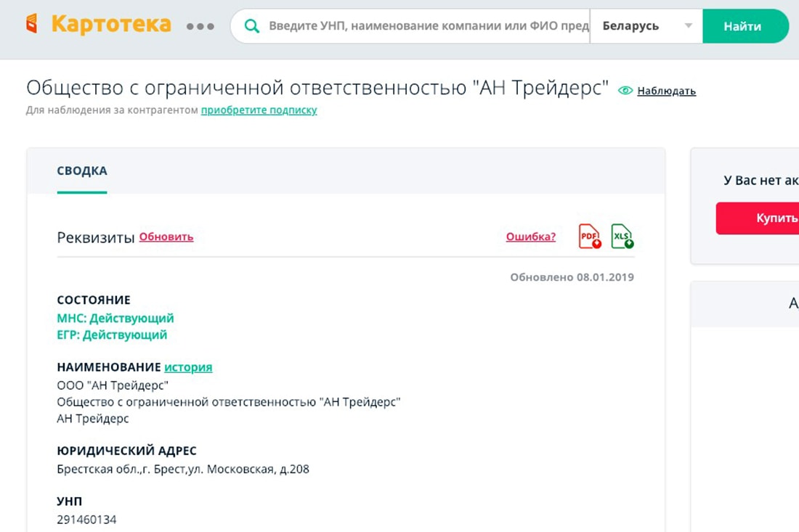Click the eye icon to watch company
The width and height of the screenshot is (799, 532).
(x=625, y=91)
